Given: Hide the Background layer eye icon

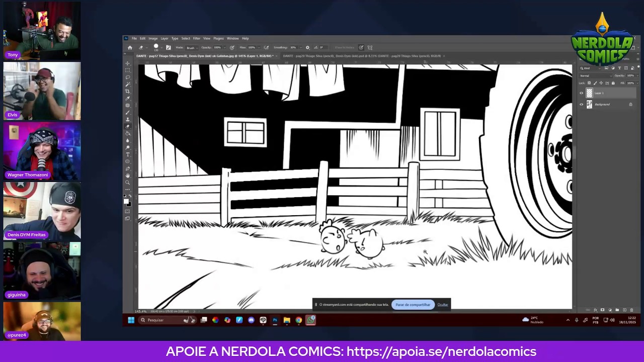Looking at the screenshot, I should click(x=582, y=105).
